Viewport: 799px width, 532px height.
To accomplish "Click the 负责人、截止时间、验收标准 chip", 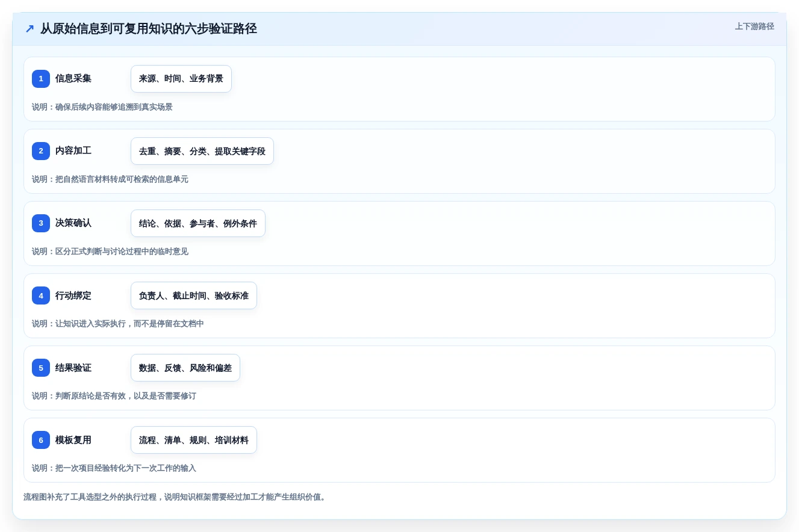I will pos(194,295).
